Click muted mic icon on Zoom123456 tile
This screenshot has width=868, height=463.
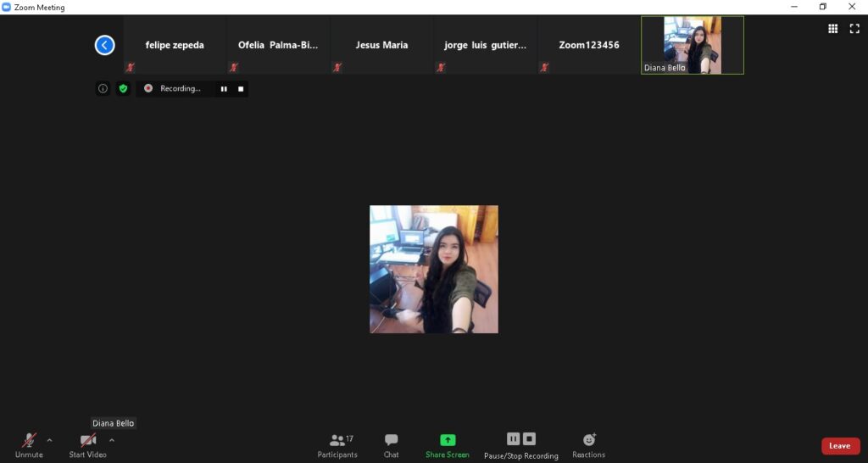point(544,68)
